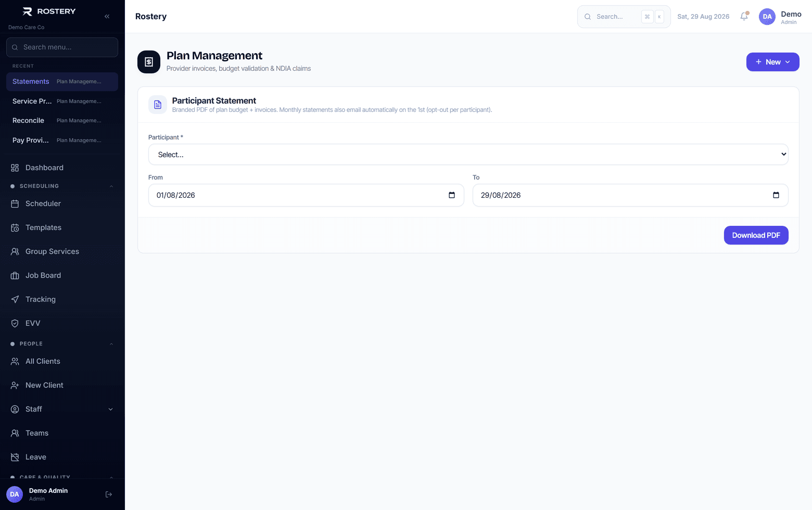
Task: Click the Sat, 29 Aug 2026 date text
Action: [703, 17]
